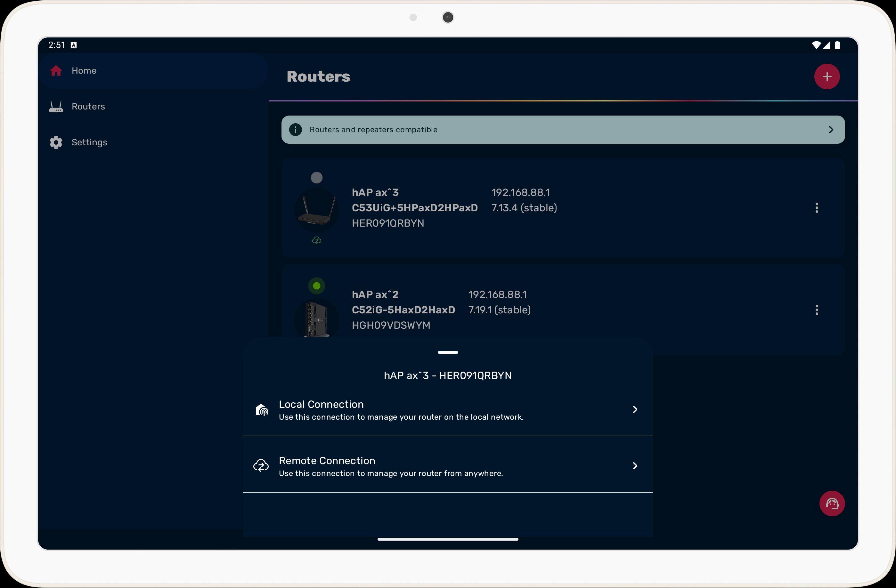Screen dimensions: 896x588
Task: Click the hAP ax^3 IP address 192.168.88.1
Action: click(x=520, y=193)
